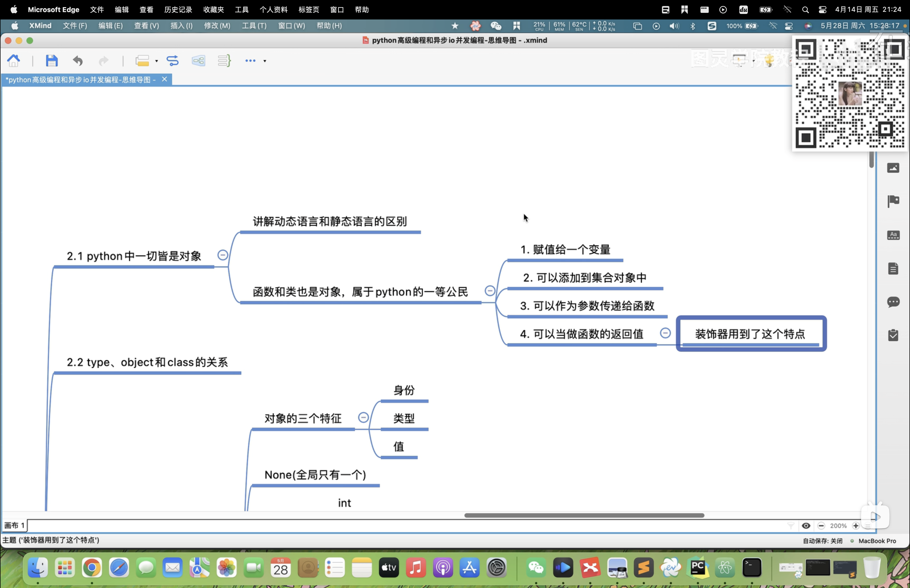Screen dimensions: 910x588
Task: Click the zoom out minus button
Action: [821, 526]
